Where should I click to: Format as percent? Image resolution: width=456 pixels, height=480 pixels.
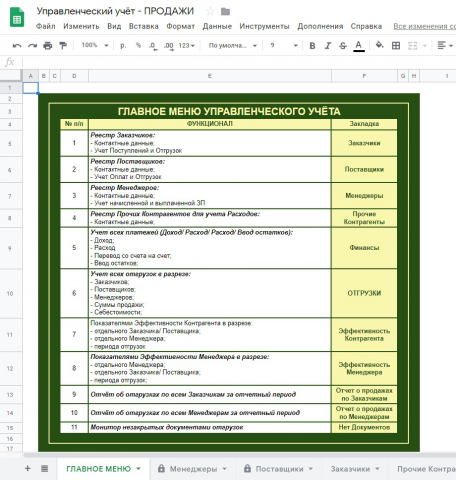[138, 45]
